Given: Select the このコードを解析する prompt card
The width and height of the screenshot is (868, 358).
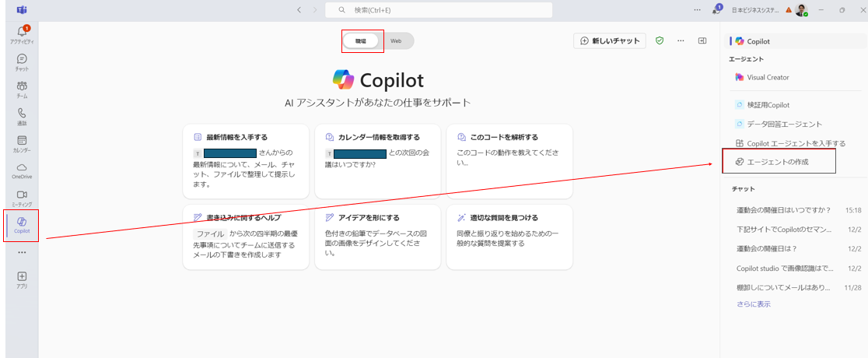Looking at the screenshot, I should point(509,161).
